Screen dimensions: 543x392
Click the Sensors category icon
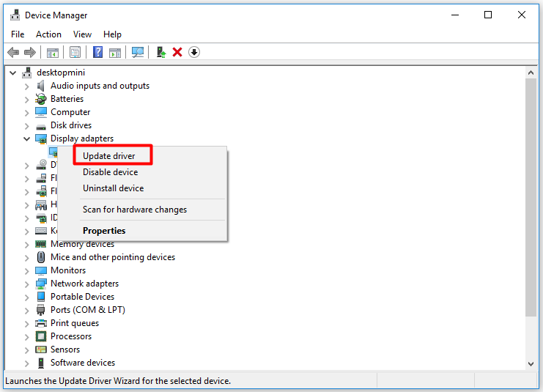click(41, 349)
